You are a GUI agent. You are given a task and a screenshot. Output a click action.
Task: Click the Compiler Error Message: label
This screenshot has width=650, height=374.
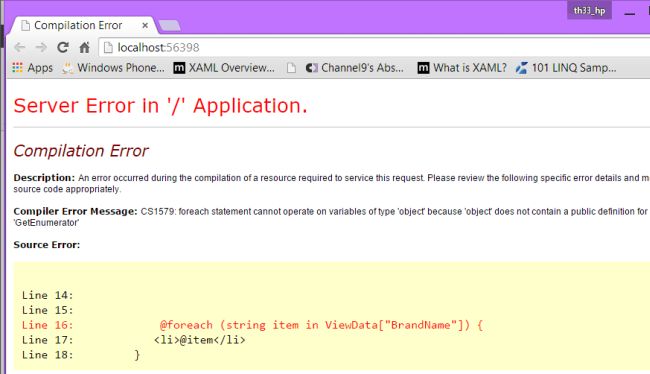[x=75, y=211]
